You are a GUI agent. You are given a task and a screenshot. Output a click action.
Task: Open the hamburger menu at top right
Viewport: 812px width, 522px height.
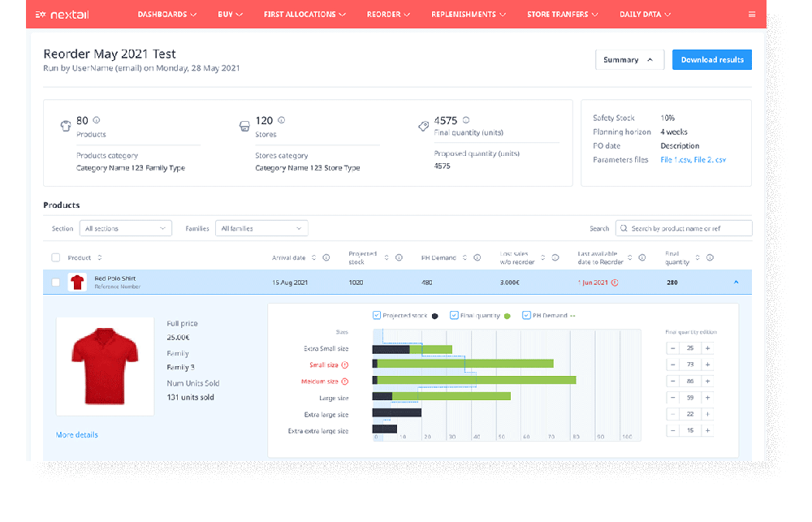(752, 14)
